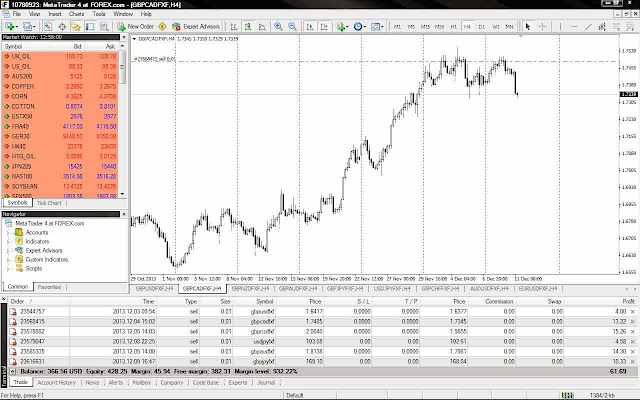Enable Expert Advisors auto trading

tap(196, 27)
